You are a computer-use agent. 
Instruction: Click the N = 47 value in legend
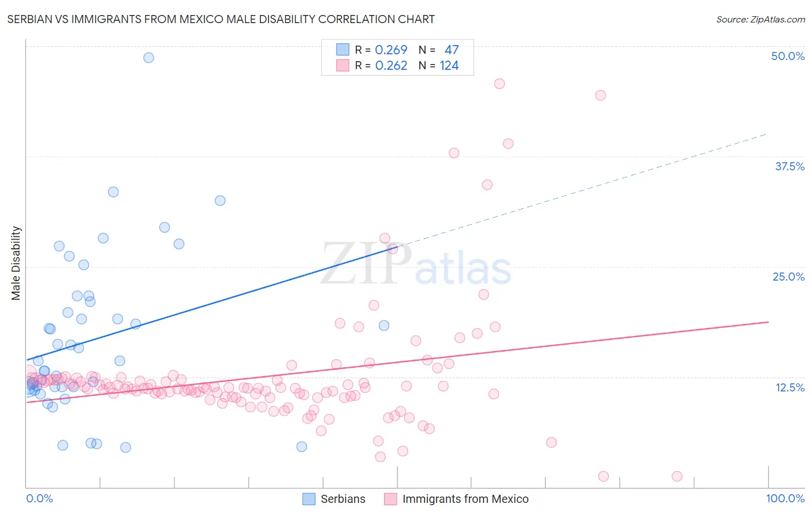(x=451, y=50)
